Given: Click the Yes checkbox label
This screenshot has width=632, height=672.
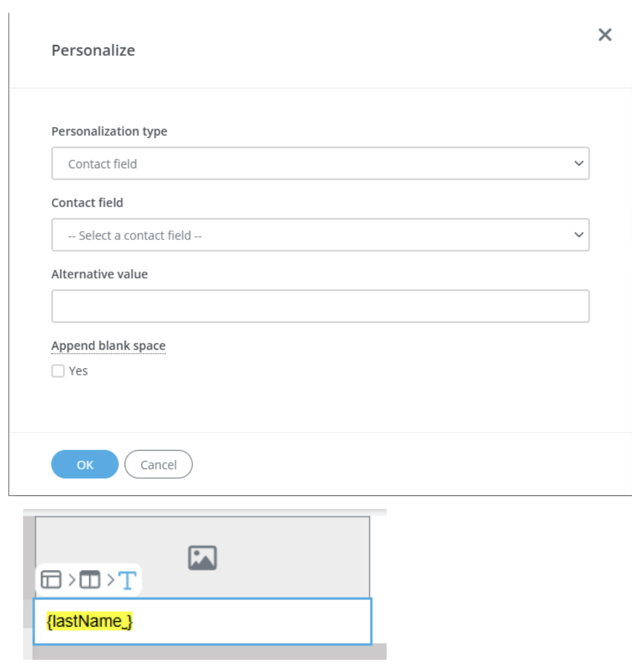Looking at the screenshot, I should 78,371.
